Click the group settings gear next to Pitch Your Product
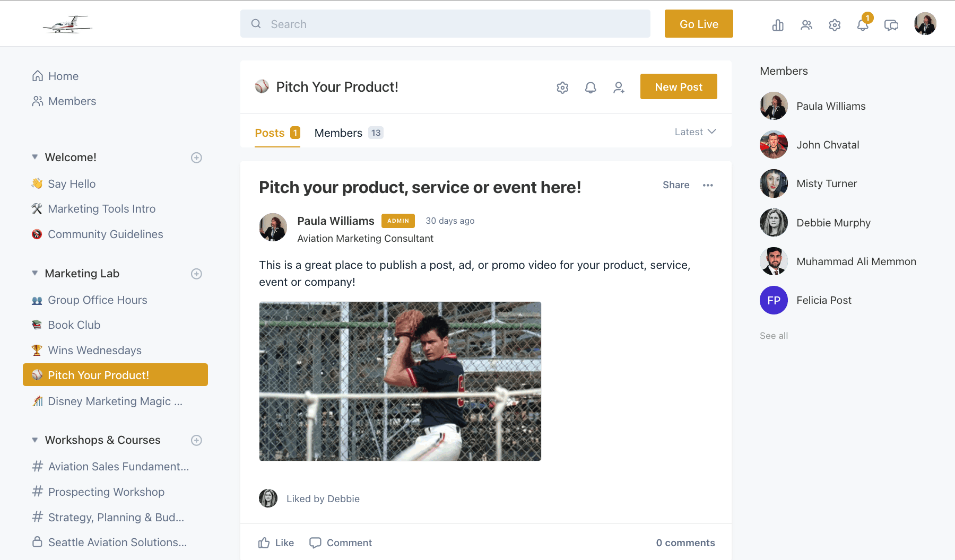The width and height of the screenshot is (955, 560). click(x=562, y=87)
